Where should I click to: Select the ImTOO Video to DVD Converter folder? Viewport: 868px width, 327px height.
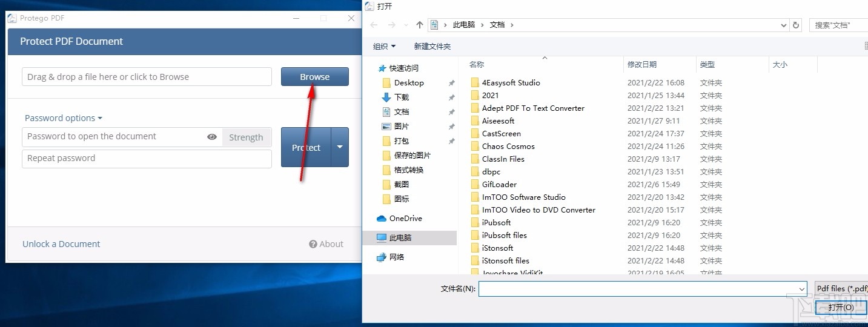[x=538, y=210]
